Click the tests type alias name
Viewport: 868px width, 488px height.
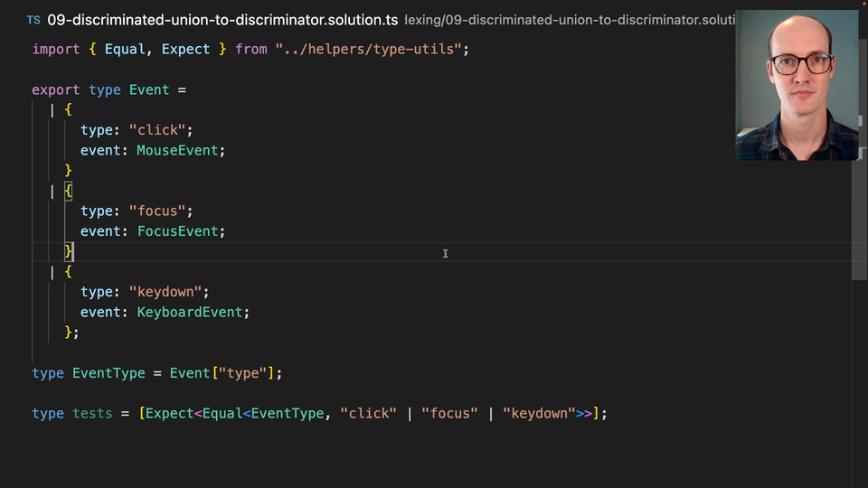92,413
